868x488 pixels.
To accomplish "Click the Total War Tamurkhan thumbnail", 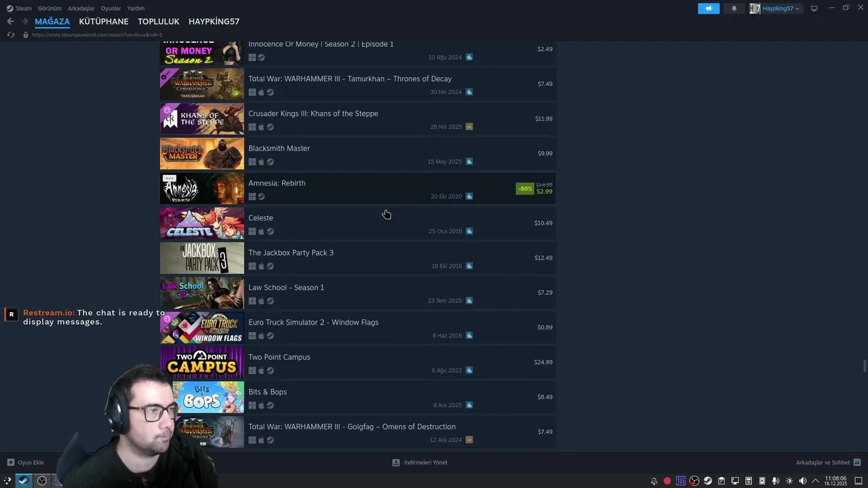I will coord(202,84).
